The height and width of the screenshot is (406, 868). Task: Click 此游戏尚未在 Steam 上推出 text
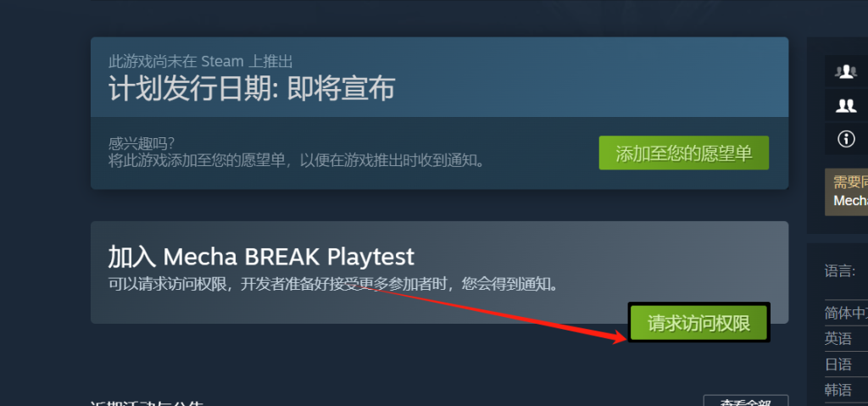200,61
